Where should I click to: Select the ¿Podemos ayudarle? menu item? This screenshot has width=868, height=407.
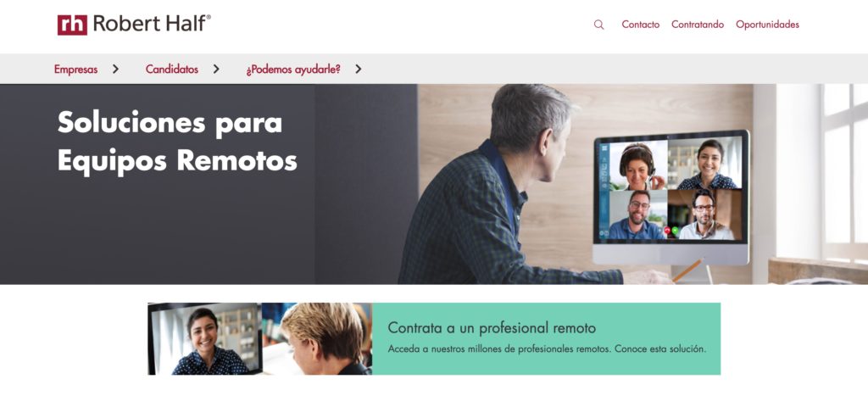click(x=293, y=70)
